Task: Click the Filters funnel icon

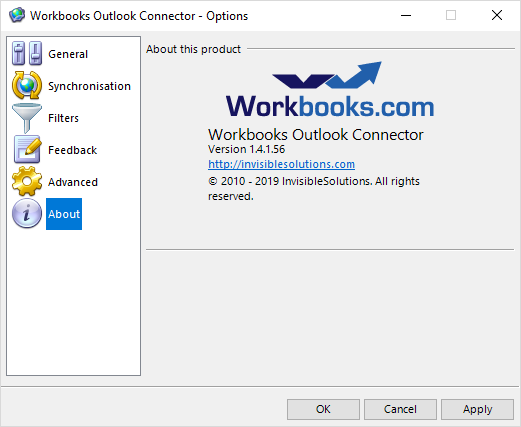Action: [27, 118]
